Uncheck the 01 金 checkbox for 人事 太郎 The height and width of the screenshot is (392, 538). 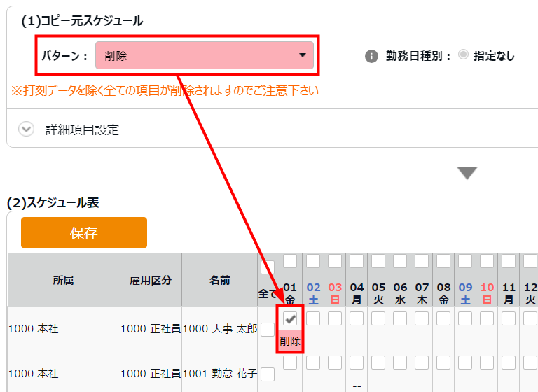tap(290, 318)
